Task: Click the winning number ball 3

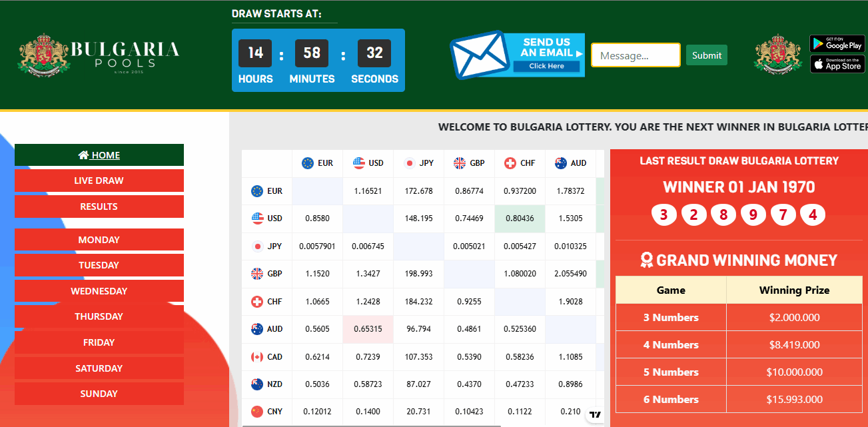Action: [663, 214]
